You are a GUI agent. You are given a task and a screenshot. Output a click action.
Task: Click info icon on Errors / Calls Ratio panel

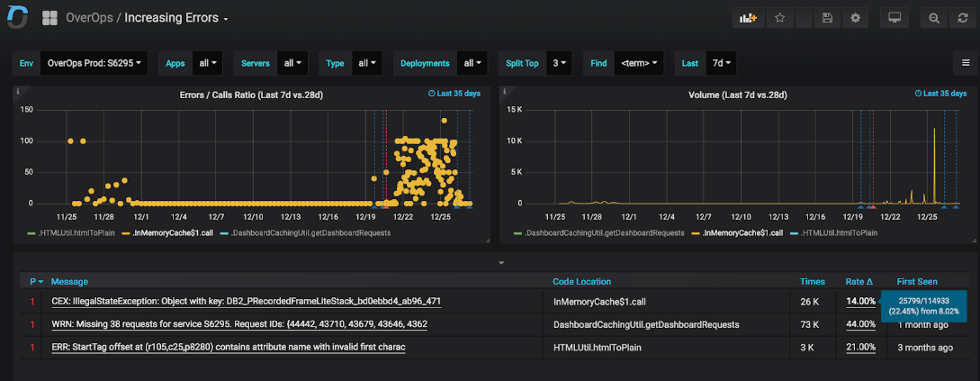[18, 91]
